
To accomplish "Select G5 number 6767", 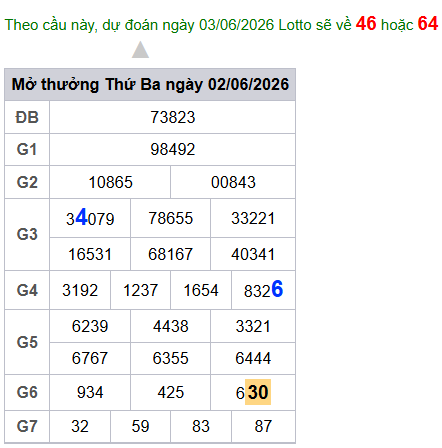I will (90, 358).
